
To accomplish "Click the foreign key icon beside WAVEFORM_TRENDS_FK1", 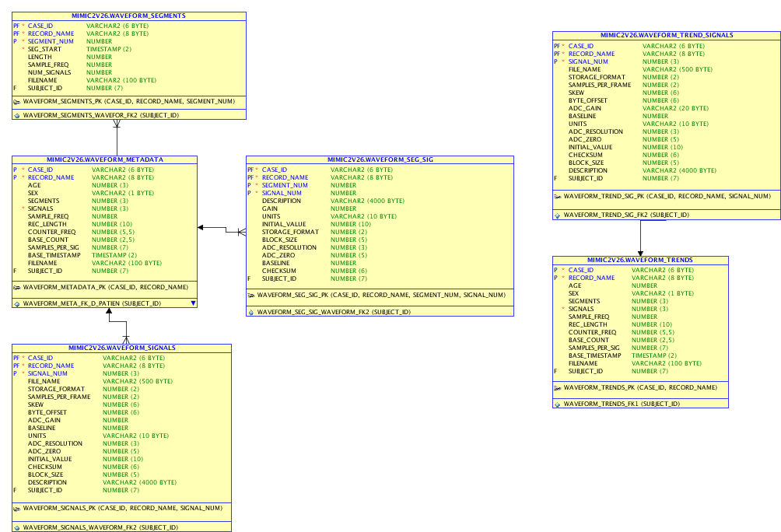I will click(558, 404).
